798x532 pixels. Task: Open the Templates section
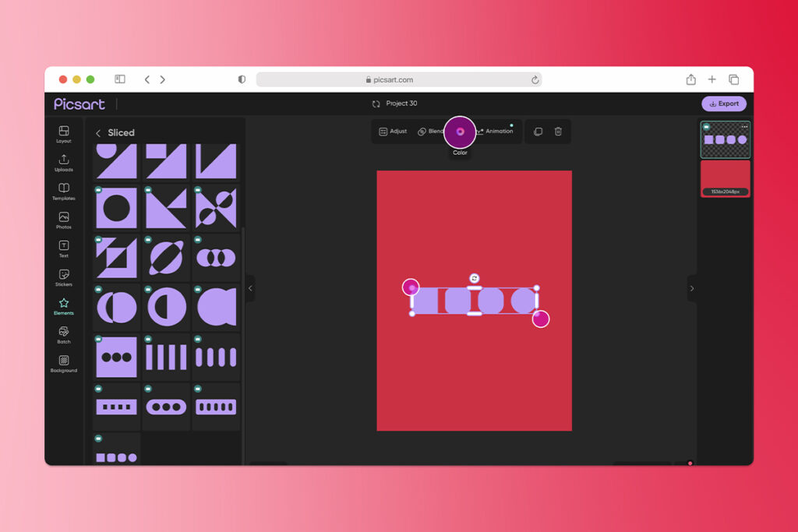(x=64, y=192)
